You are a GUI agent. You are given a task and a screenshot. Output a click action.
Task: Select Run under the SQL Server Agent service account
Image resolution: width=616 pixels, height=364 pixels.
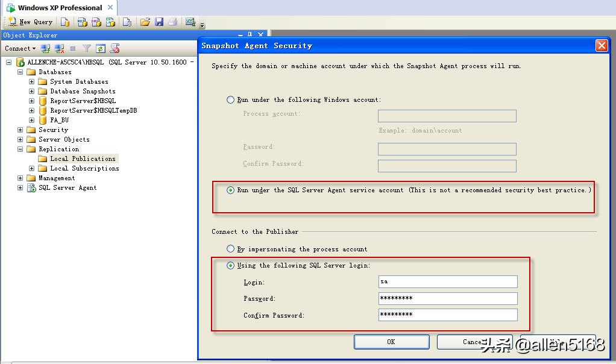coord(230,190)
